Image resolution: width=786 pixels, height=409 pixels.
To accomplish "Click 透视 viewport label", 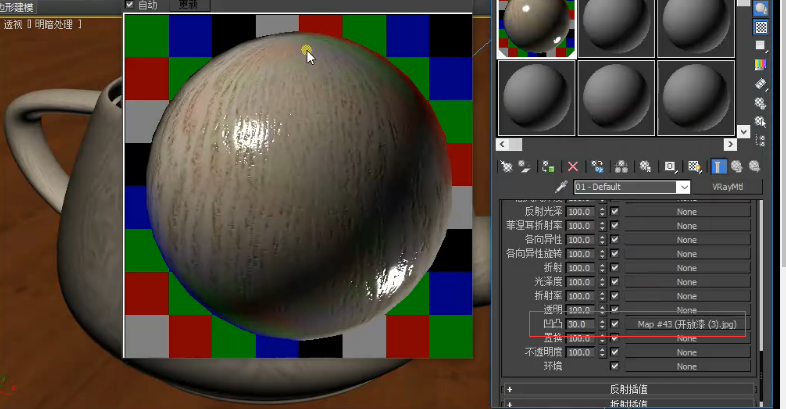I will point(13,24).
